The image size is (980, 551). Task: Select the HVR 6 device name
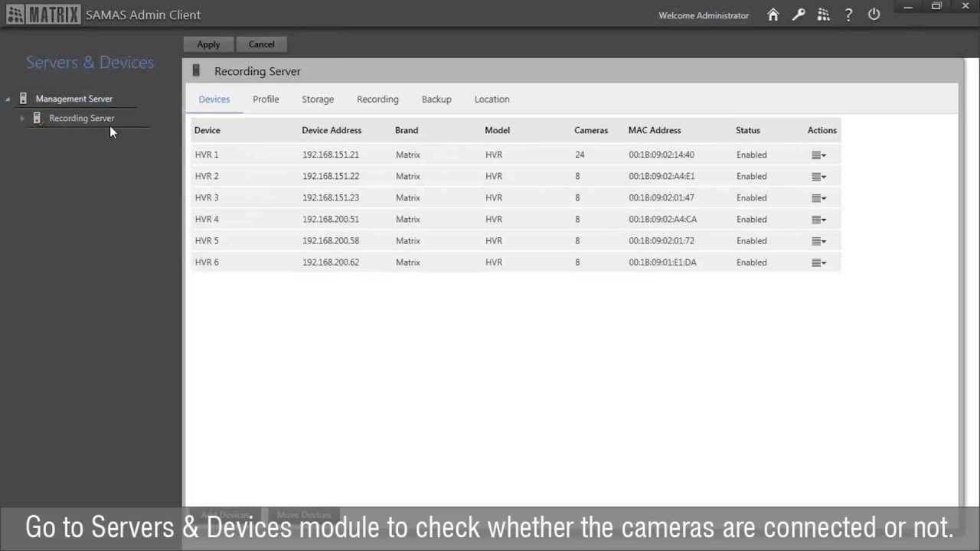pyautogui.click(x=207, y=262)
